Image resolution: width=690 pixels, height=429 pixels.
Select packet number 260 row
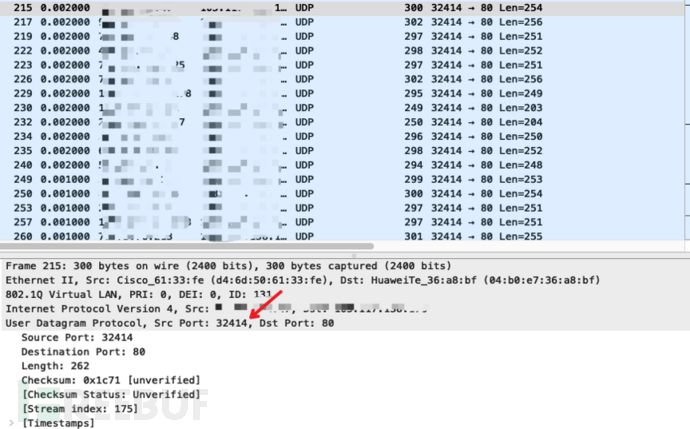click(342, 236)
